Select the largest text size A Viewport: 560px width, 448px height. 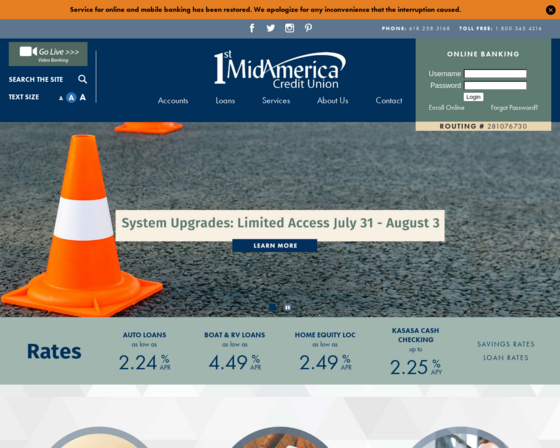(x=82, y=97)
